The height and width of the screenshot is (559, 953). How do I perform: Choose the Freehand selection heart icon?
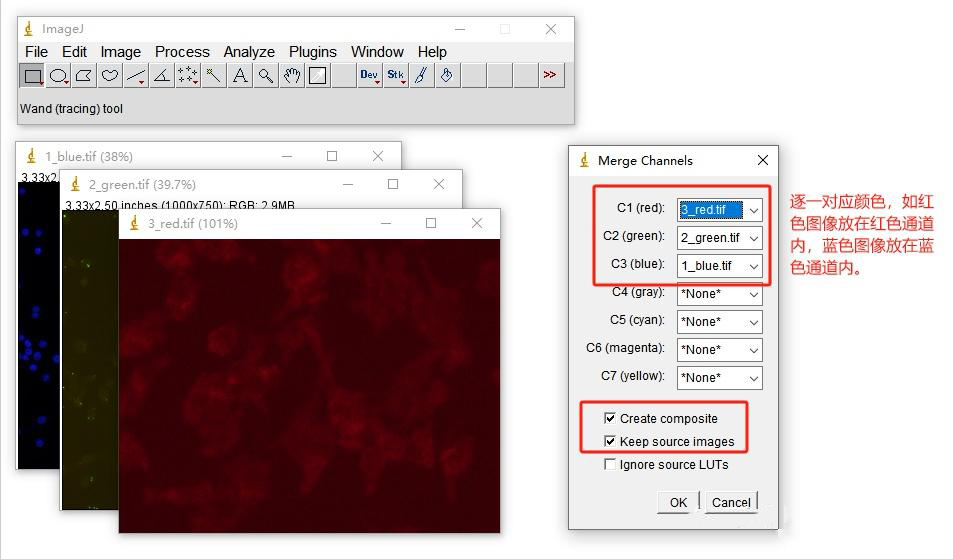[110, 76]
